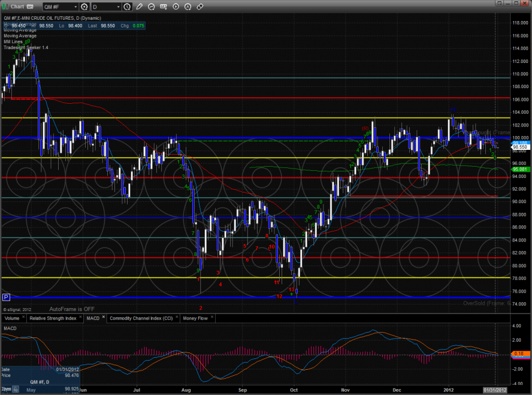Select the pencil drawing tool

click(x=139, y=7)
